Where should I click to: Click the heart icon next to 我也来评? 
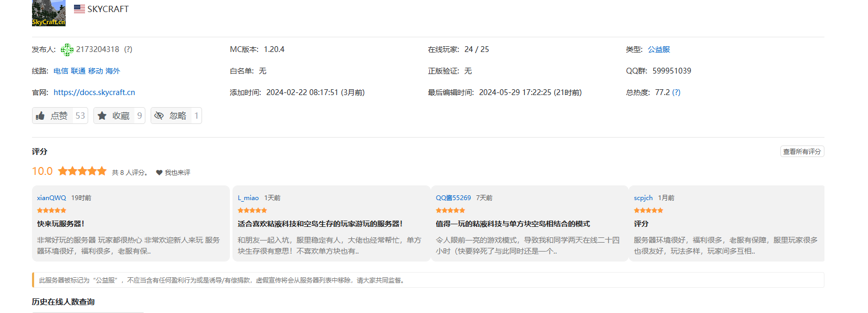[x=159, y=173]
